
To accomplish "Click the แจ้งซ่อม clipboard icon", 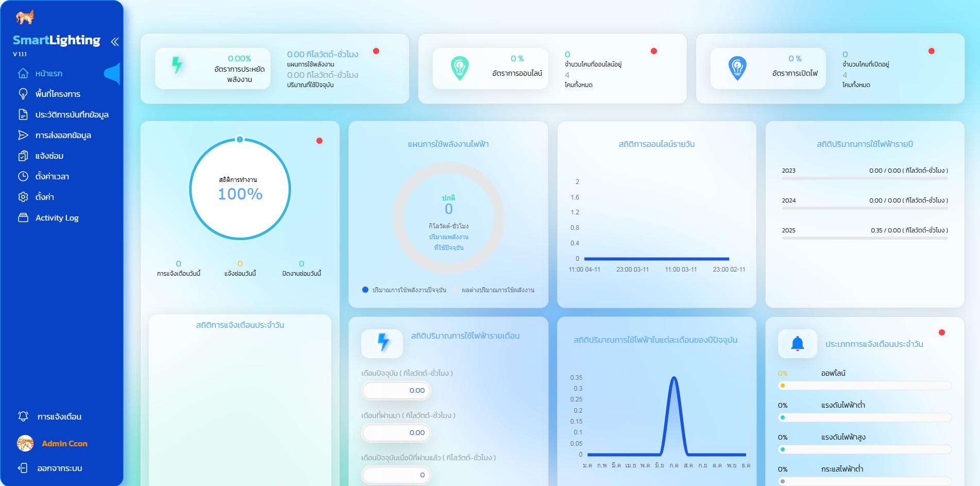I will click(x=23, y=156).
